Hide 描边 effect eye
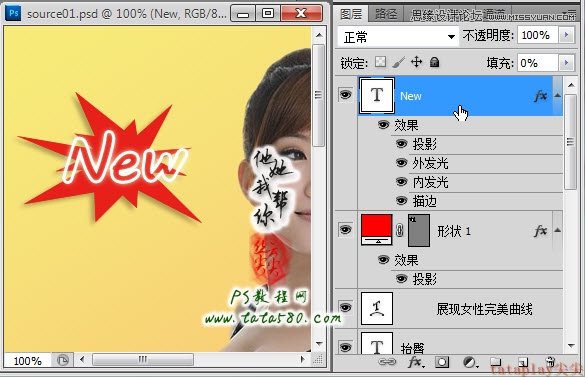 [401, 201]
